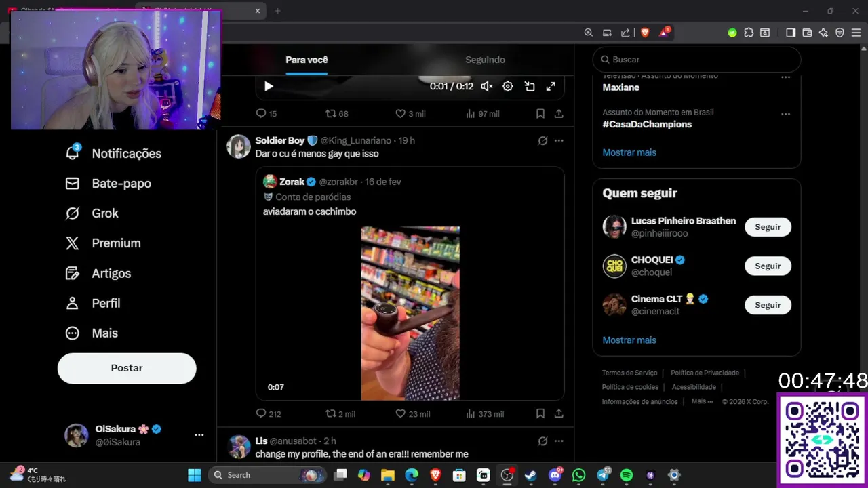
Task: Click in the Buscar search field
Action: pyautogui.click(x=696, y=60)
